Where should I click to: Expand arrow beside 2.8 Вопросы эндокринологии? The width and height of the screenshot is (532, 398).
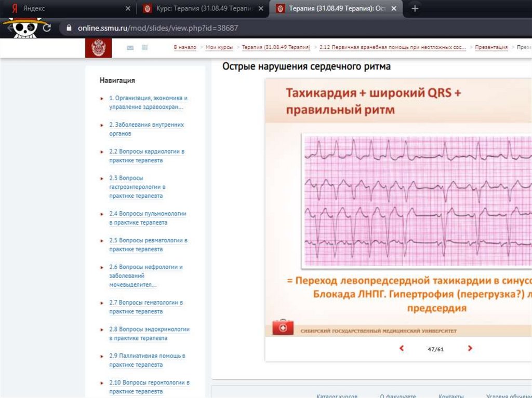pos(102,330)
